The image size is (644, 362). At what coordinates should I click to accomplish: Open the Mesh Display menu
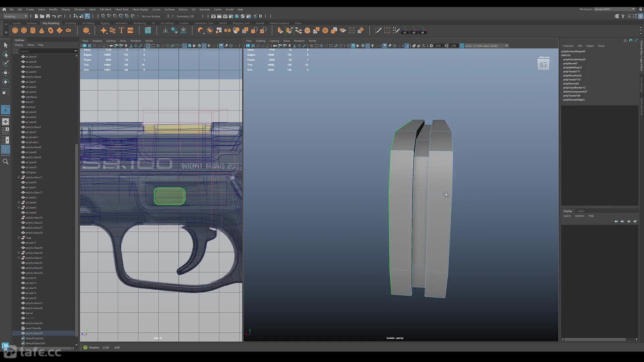[140, 9]
